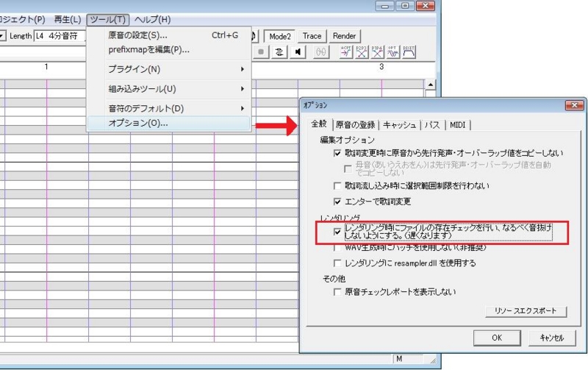Toggle the repeat playback loop icon
The height and width of the screenshot is (370, 588).
tap(279, 52)
